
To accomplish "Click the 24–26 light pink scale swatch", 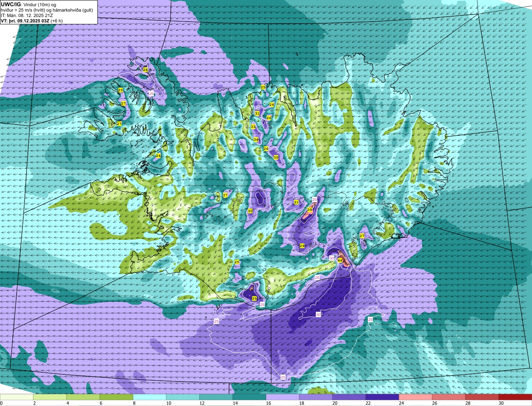I will point(416,397).
